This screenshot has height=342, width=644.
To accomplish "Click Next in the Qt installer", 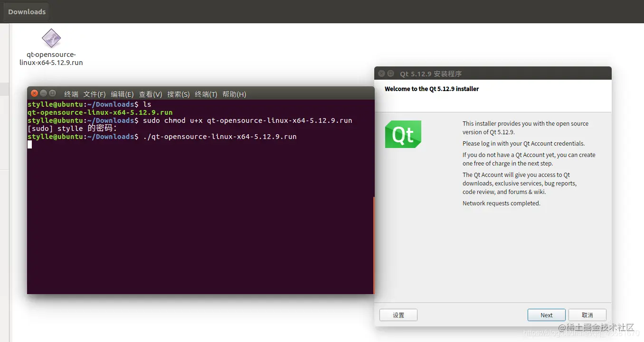I will click(547, 315).
